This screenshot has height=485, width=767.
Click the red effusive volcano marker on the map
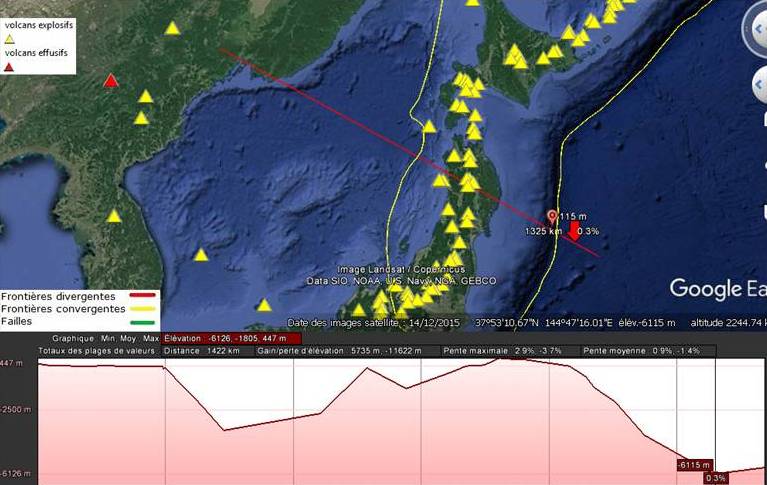point(111,81)
